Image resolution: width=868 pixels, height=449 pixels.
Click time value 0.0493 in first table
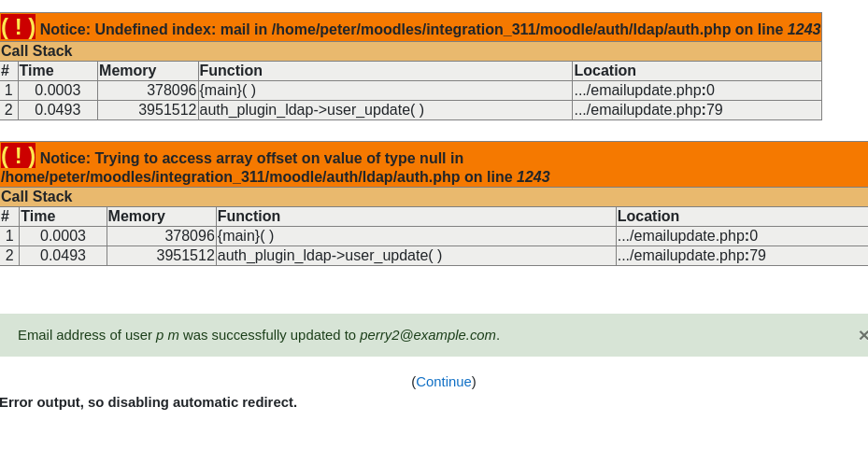tap(58, 110)
